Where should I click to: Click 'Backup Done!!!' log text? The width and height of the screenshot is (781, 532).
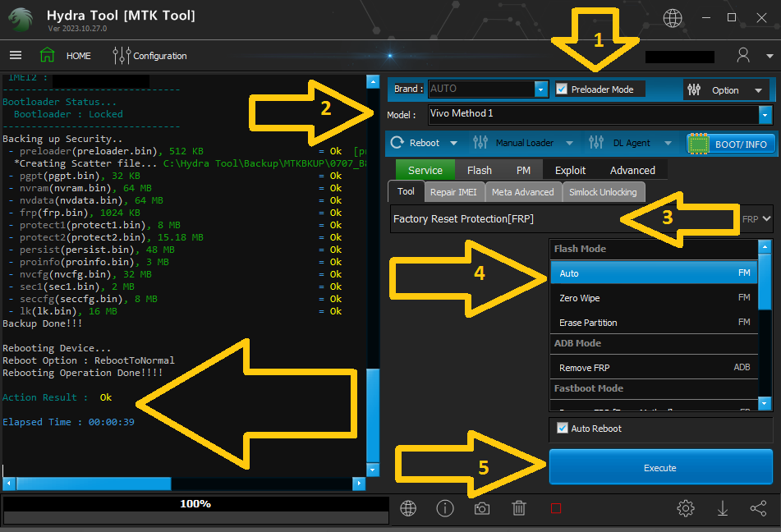click(43, 323)
